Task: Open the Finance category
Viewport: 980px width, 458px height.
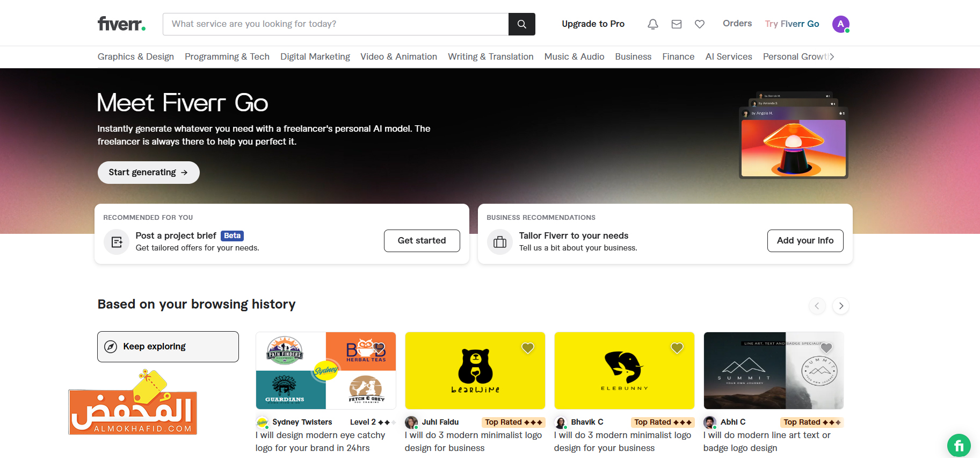Action: pos(678,56)
